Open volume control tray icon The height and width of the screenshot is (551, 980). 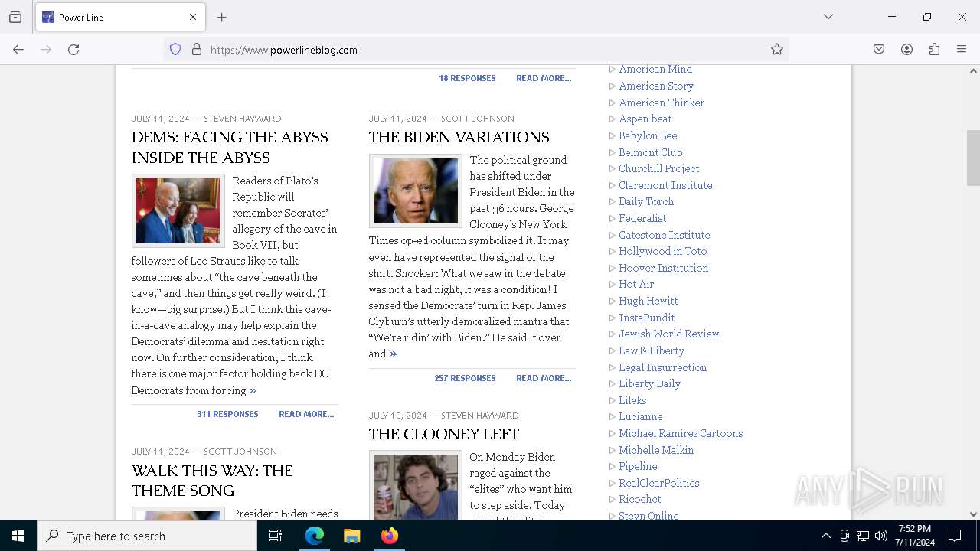881,536
